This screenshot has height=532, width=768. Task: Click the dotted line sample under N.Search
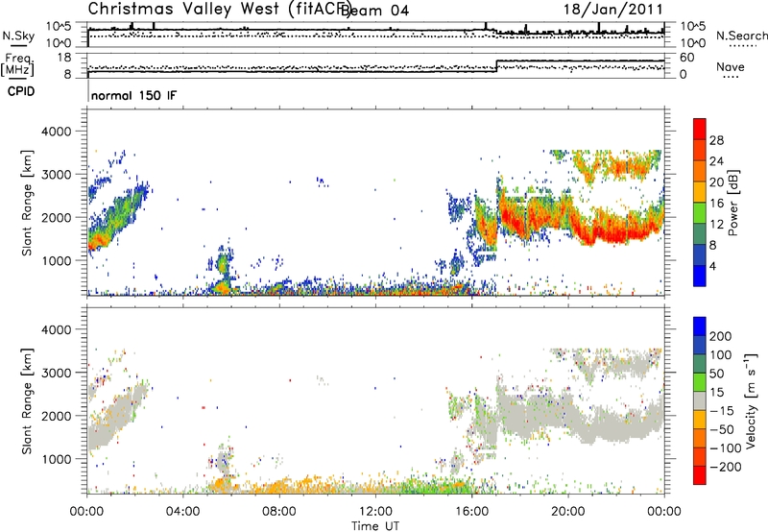743,46
